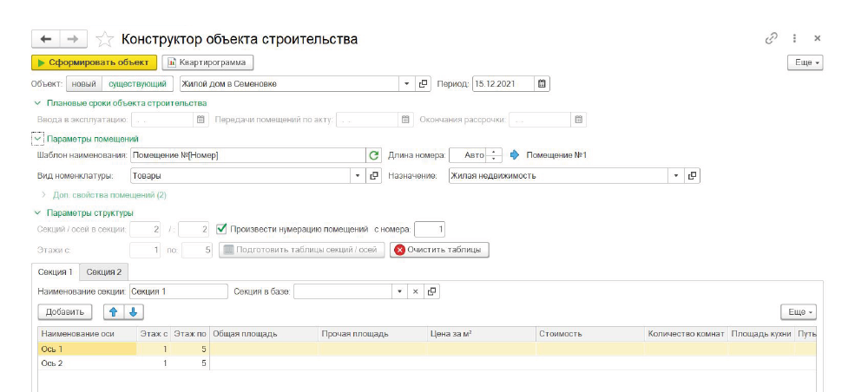This screenshot has height=392, width=868.
Task: Open calendar picker for Период date
Action: 542,84
